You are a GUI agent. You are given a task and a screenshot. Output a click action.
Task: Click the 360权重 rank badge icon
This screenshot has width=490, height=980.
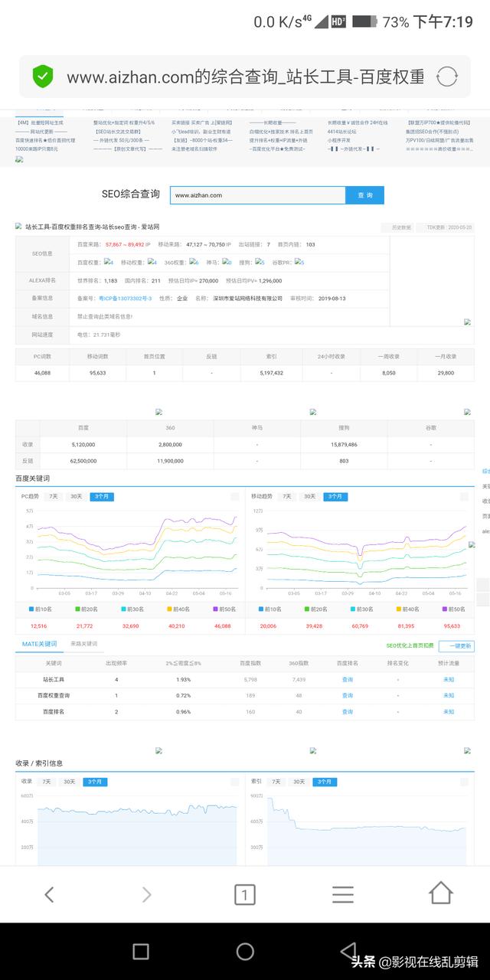tap(194, 262)
